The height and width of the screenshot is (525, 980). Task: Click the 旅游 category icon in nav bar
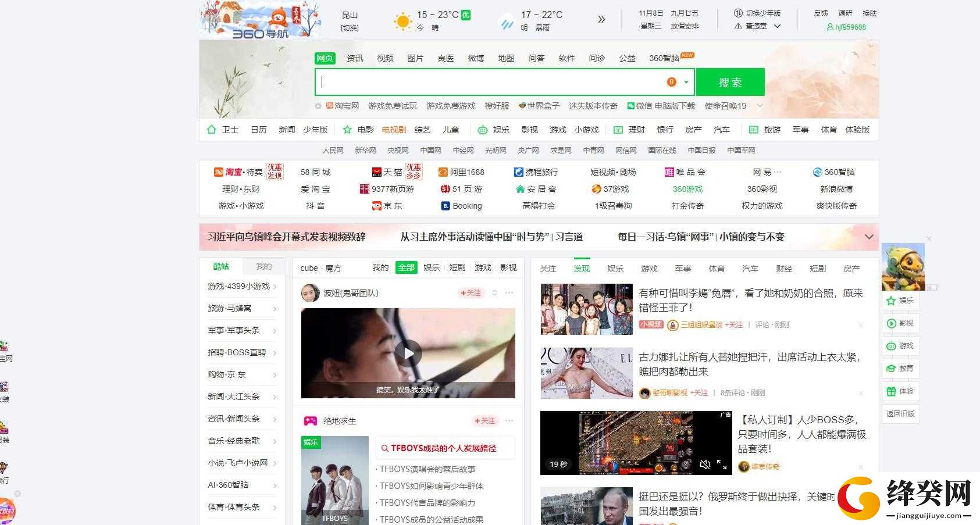coord(754,130)
